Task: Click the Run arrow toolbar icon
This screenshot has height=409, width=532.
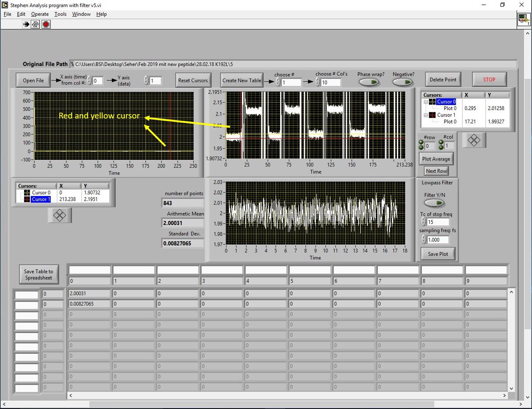Action: tap(26, 24)
